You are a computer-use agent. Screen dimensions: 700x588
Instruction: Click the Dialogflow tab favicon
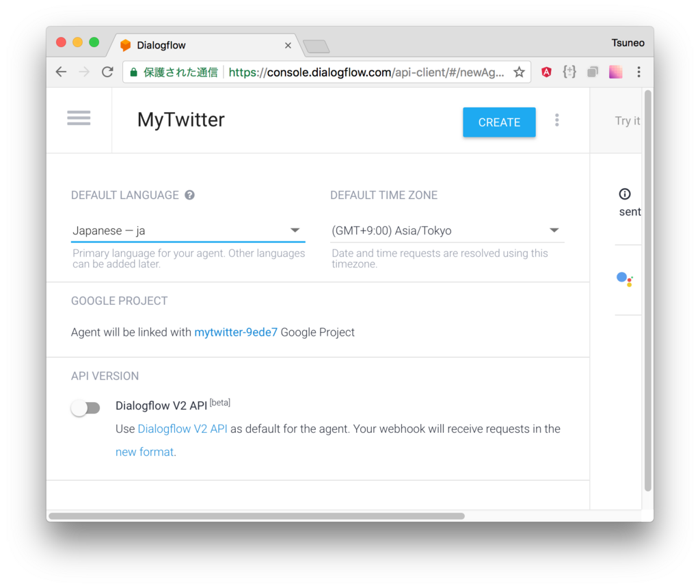(126, 45)
